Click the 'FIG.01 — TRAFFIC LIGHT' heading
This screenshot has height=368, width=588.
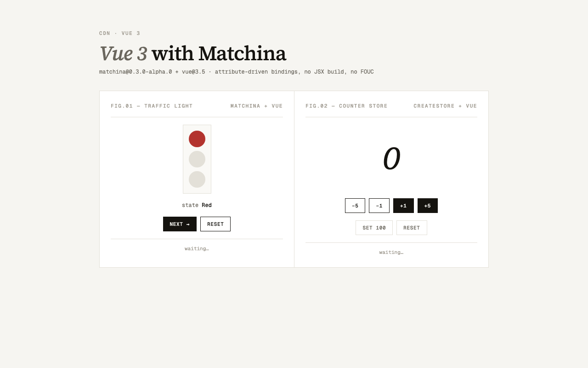point(152,106)
